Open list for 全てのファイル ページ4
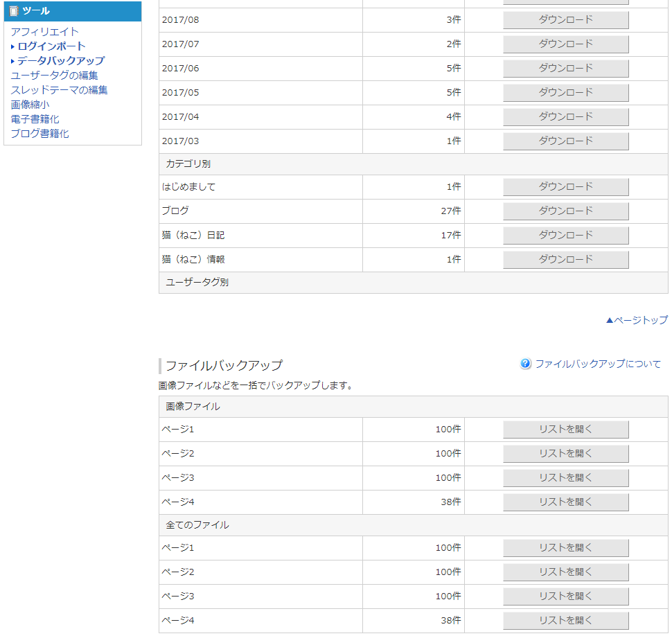 click(566, 621)
